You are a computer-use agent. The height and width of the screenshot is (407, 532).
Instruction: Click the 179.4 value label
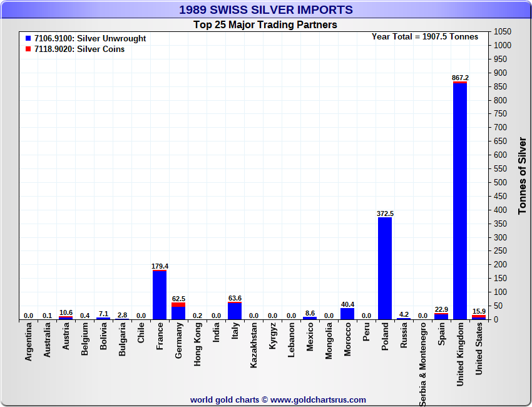pyautogui.click(x=160, y=266)
